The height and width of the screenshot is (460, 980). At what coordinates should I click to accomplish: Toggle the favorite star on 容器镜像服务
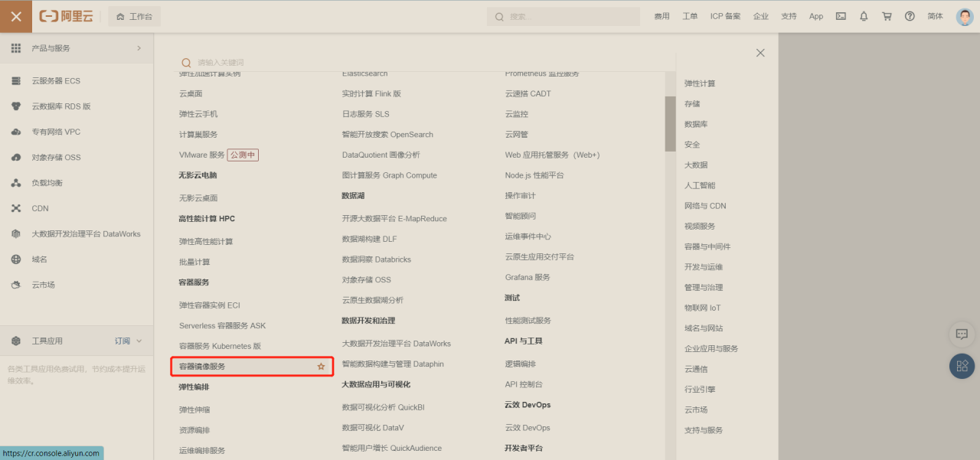click(321, 367)
